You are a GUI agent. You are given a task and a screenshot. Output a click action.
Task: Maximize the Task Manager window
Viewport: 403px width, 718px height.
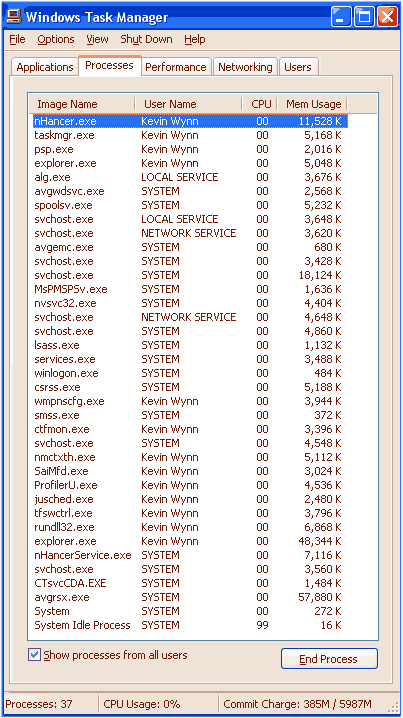(x=364, y=17)
